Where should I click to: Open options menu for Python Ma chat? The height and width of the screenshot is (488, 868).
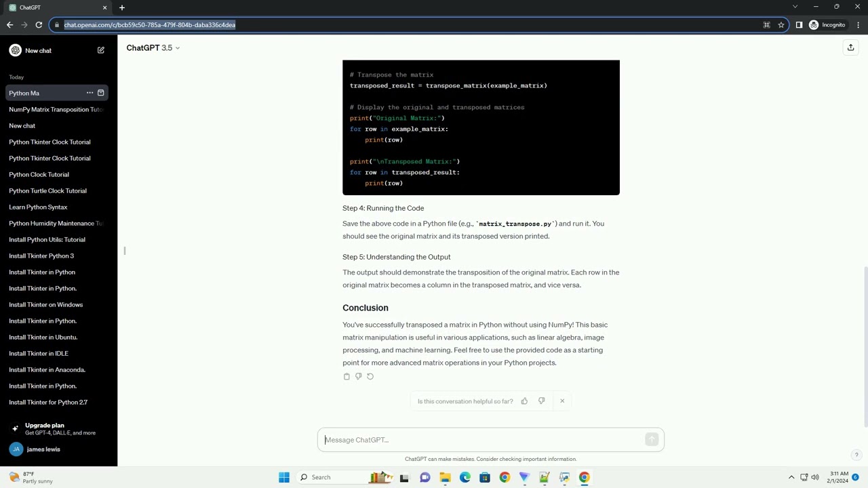pos(90,93)
